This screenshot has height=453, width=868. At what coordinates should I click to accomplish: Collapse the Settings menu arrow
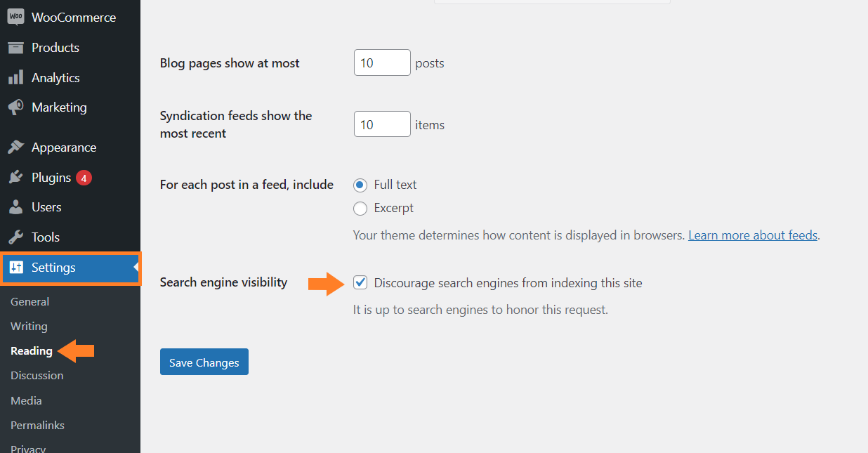point(136,268)
